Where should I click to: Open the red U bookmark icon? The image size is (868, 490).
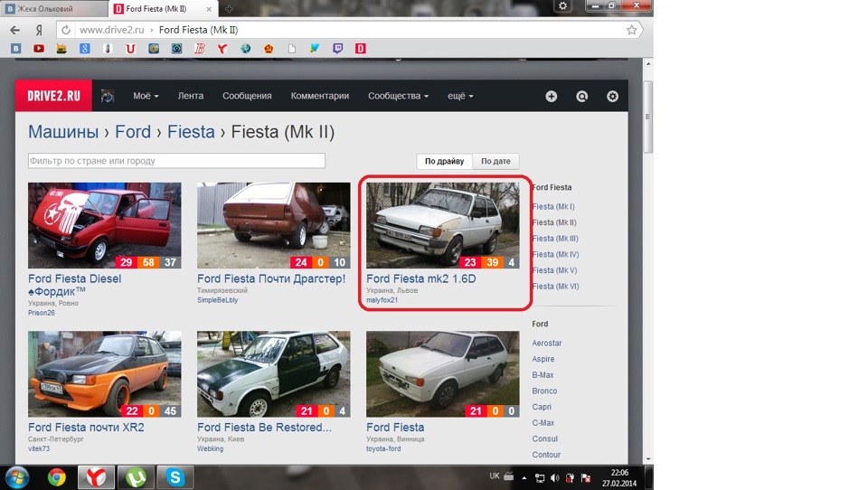130,49
